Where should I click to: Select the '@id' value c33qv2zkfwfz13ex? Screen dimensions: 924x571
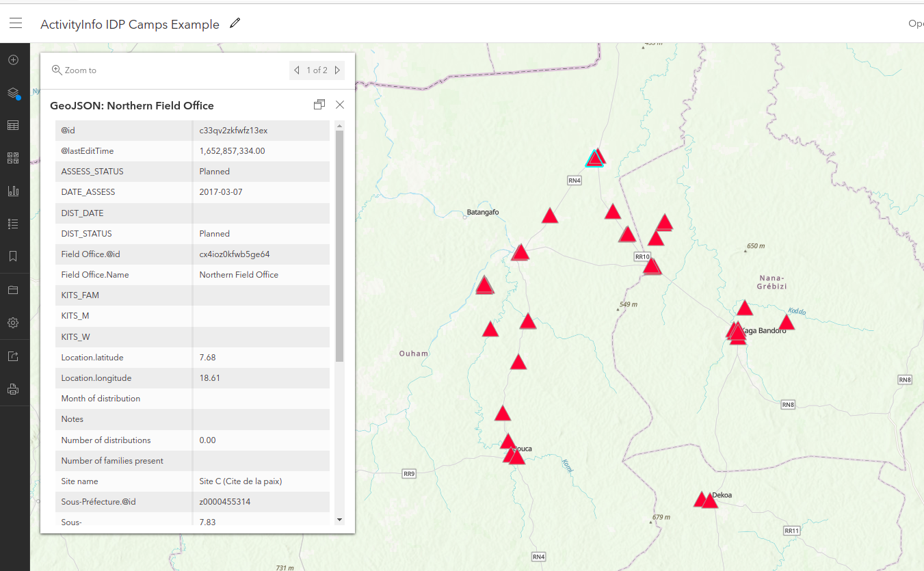pos(233,130)
